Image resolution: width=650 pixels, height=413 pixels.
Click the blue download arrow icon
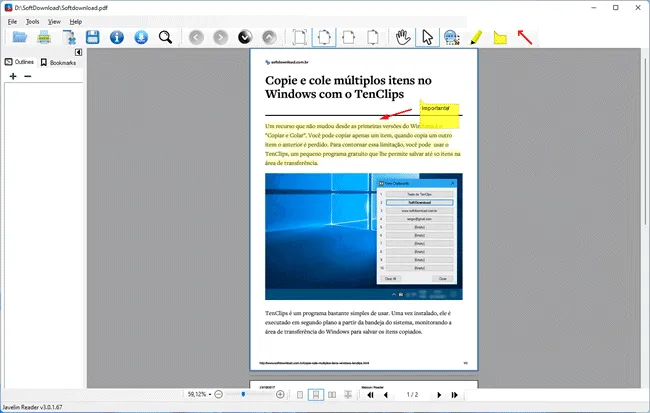[x=141, y=37]
